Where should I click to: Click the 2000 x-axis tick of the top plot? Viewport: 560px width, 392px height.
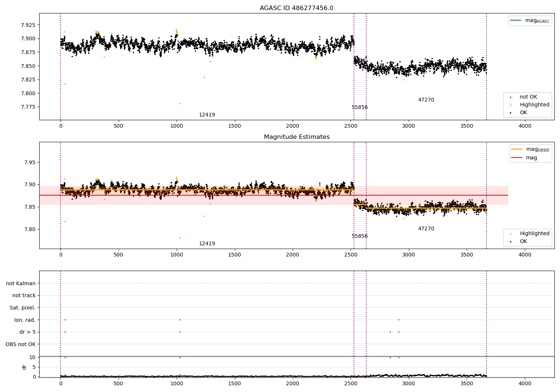[x=293, y=126]
